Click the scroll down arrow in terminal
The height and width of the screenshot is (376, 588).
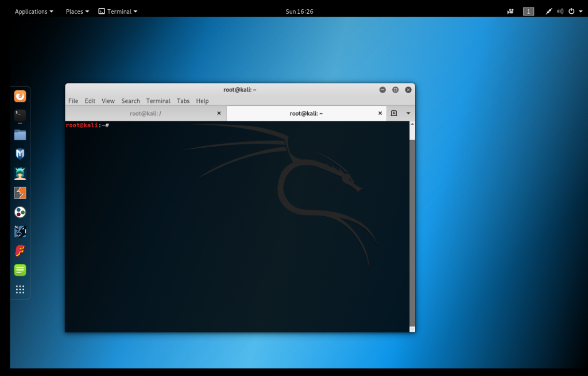point(412,329)
